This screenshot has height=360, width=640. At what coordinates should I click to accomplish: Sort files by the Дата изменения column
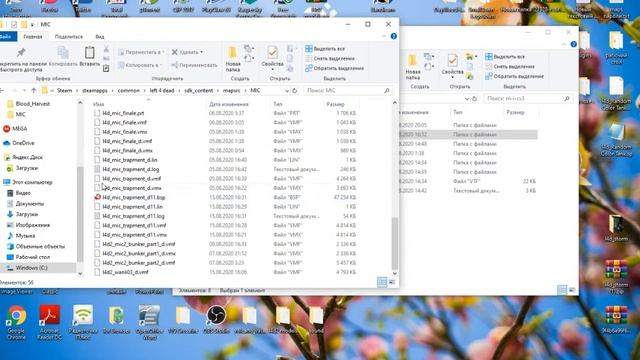point(229,104)
